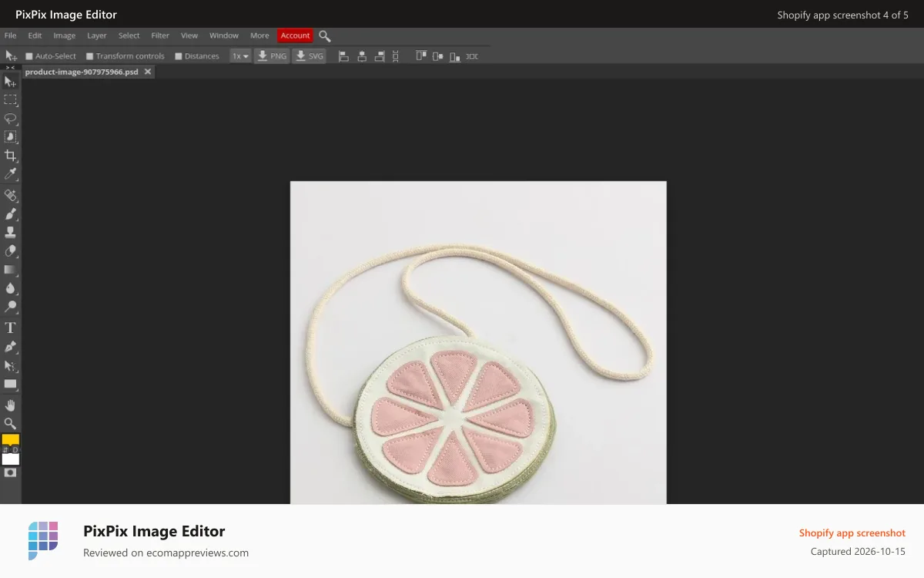The height and width of the screenshot is (578, 924).
Task: Click the align right edges icon
Action: click(x=380, y=56)
